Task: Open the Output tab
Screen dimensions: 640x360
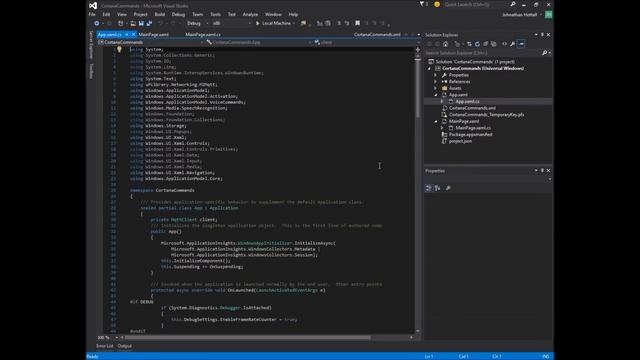Action: pos(124,346)
